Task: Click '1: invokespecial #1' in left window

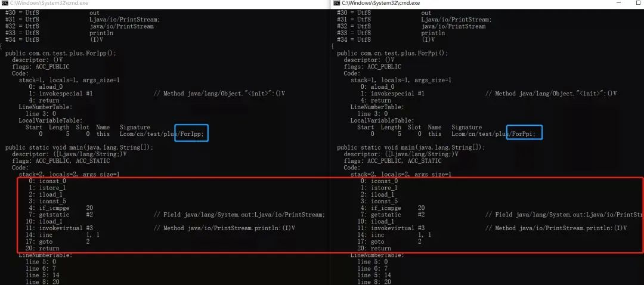Action: (61, 94)
